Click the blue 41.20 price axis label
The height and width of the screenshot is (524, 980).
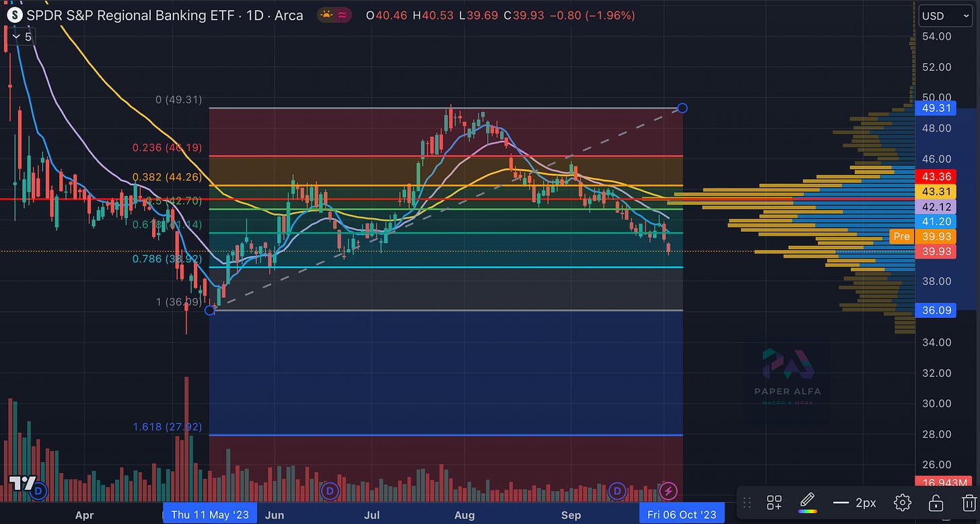pyautogui.click(x=936, y=221)
